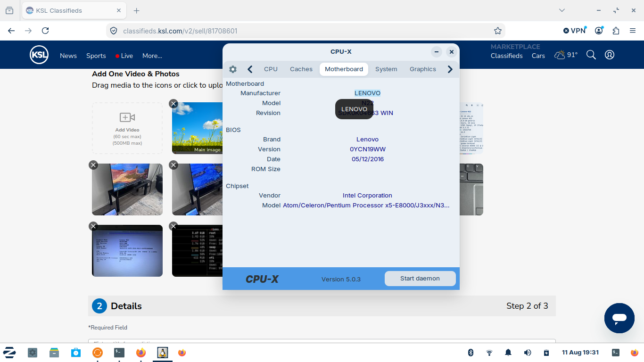644x362 pixels.
Task: Click BIOS version 0YCN19WW
Action: click(368, 149)
